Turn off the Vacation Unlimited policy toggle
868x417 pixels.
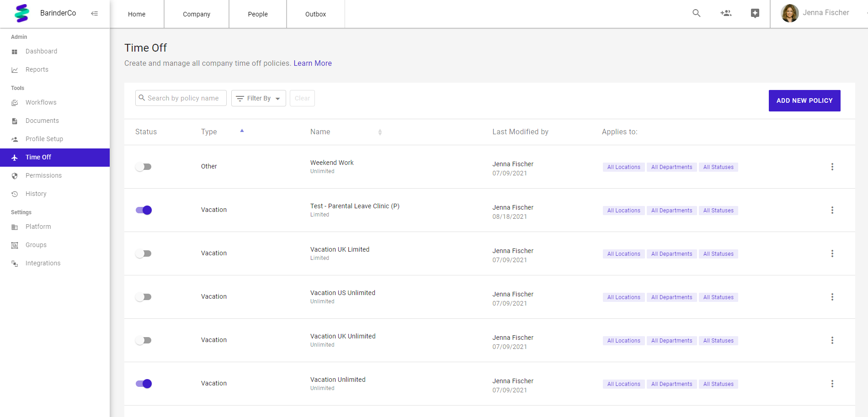tap(144, 384)
